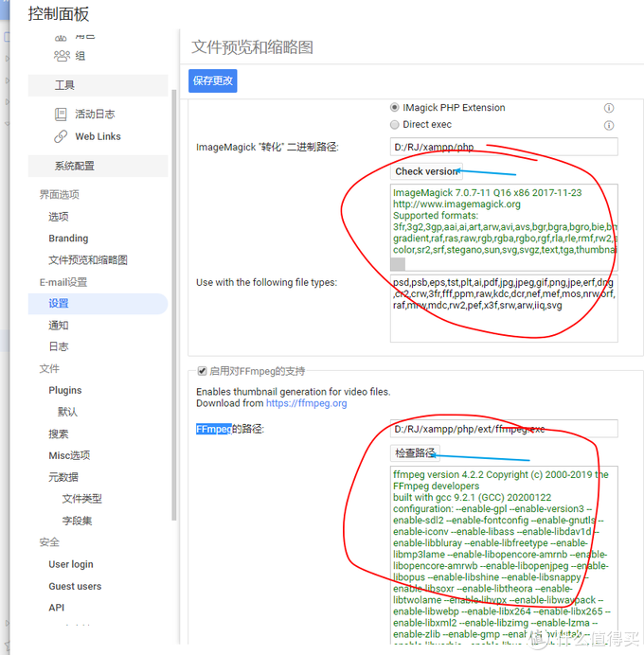Image resolution: width=644 pixels, height=655 pixels.
Task: Open 日志 under E-mail设置
Action: [59, 346]
